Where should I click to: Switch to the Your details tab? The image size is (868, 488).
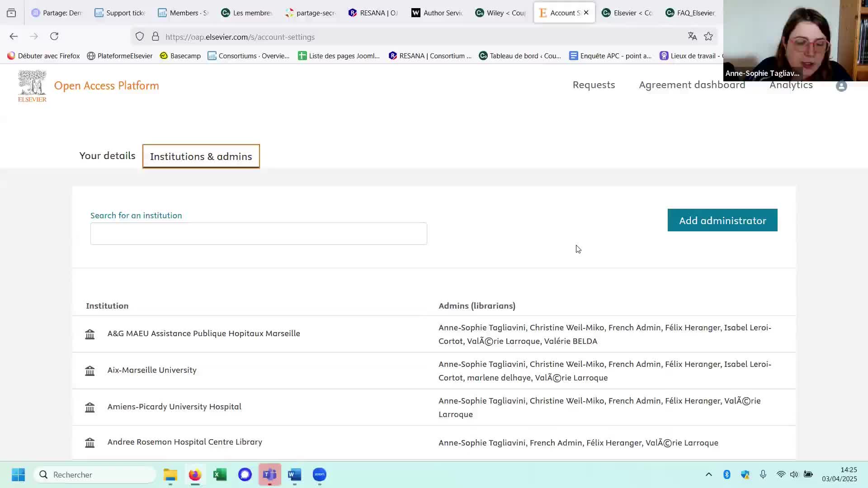coord(107,156)
